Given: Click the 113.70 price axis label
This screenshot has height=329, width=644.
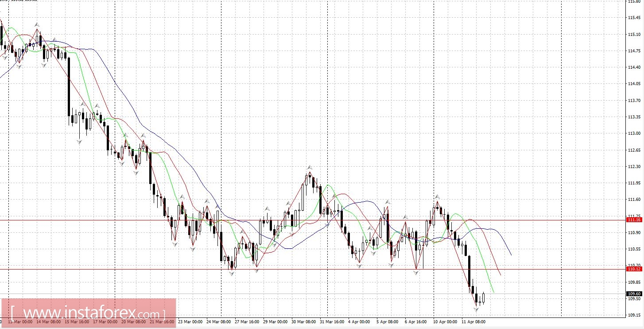Looking at the screenshot, I should pyautogui.click(x=634, y=101).
